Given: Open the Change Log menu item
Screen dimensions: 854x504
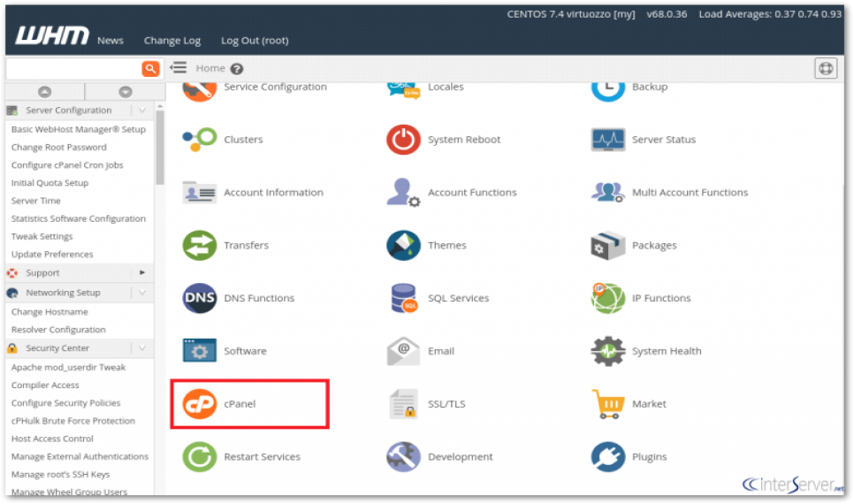Looking at the screenshot, I should point(172,41).
